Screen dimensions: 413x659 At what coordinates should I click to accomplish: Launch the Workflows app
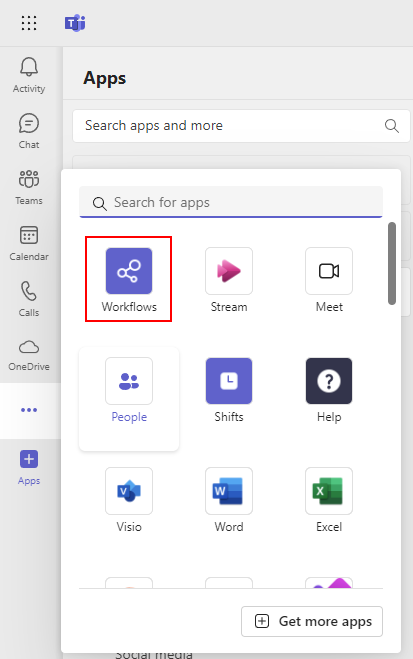click(129, 280)
